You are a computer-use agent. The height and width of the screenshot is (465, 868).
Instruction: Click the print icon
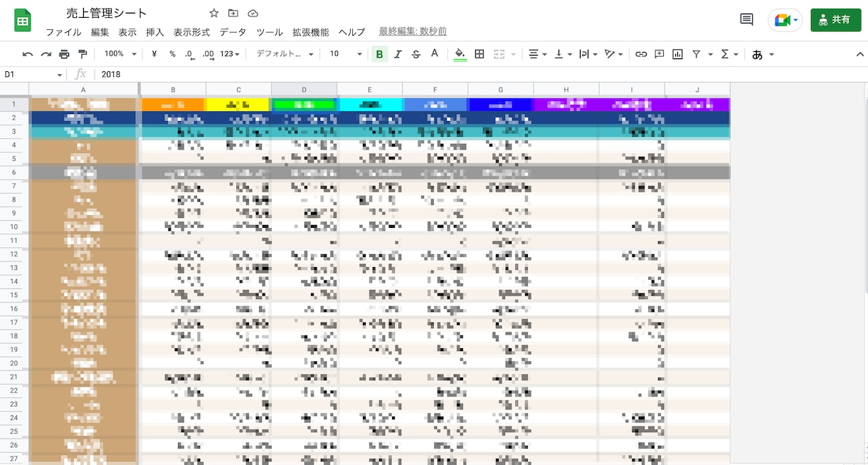pos(64,54)
